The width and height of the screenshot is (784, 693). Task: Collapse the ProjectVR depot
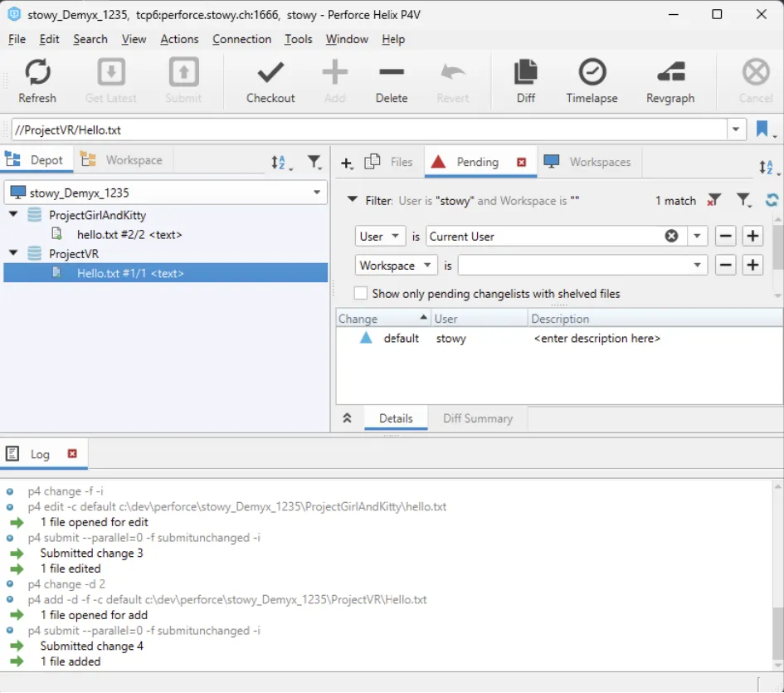[x=13, y=253]
